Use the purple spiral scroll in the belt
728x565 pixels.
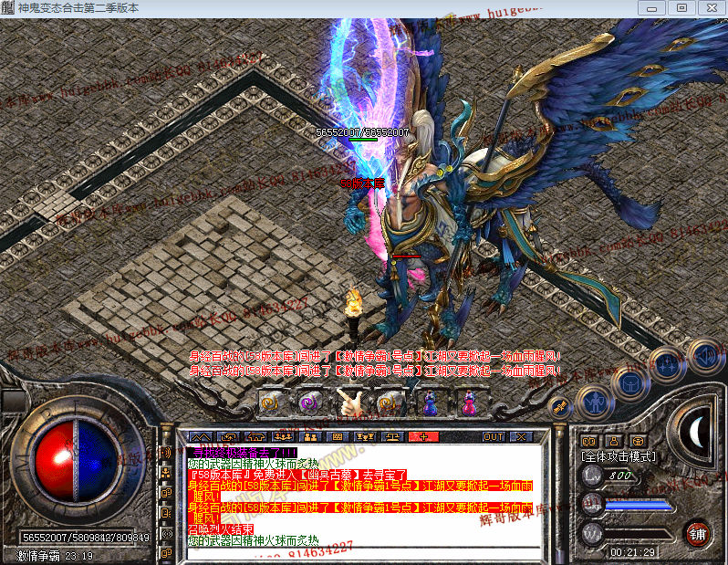(x=308, y=402)
